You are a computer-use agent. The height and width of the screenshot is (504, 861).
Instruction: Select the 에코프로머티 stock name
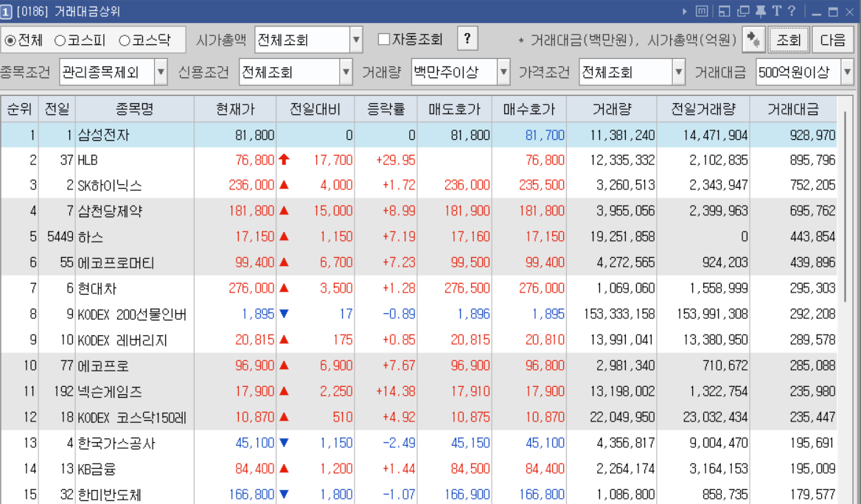[x=116, y=262]
